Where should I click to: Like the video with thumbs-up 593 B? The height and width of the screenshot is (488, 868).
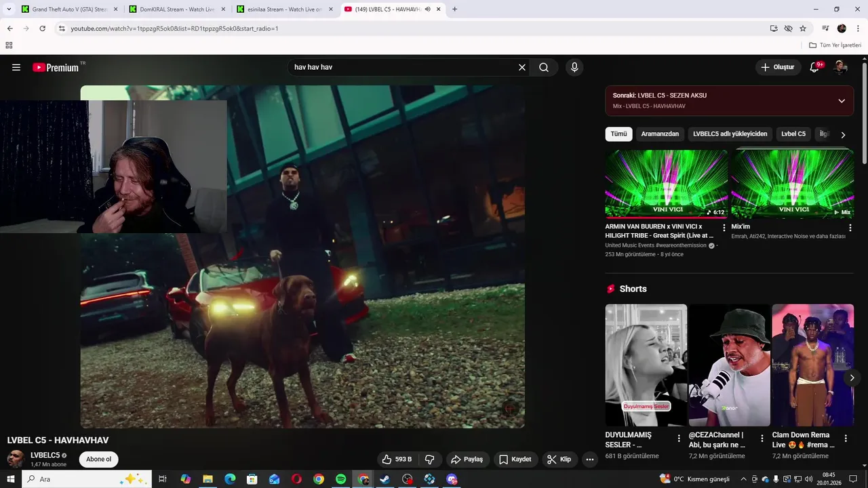(x=397, y=459)
